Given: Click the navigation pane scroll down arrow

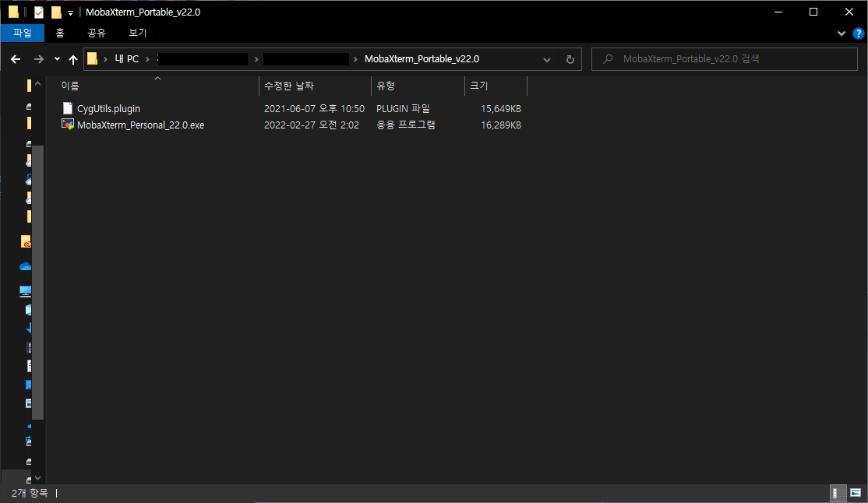Looking at the screenshot, I should pos(37,478).
